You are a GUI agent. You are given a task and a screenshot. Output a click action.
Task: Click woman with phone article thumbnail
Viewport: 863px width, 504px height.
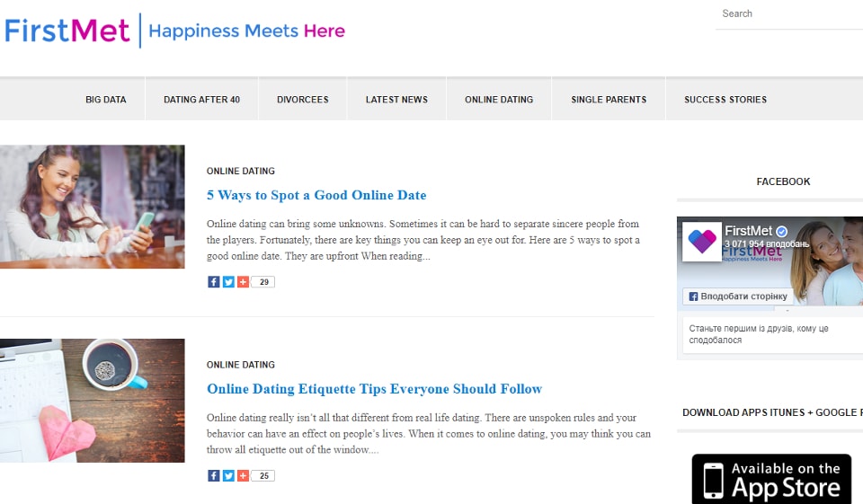click(93, 207)
